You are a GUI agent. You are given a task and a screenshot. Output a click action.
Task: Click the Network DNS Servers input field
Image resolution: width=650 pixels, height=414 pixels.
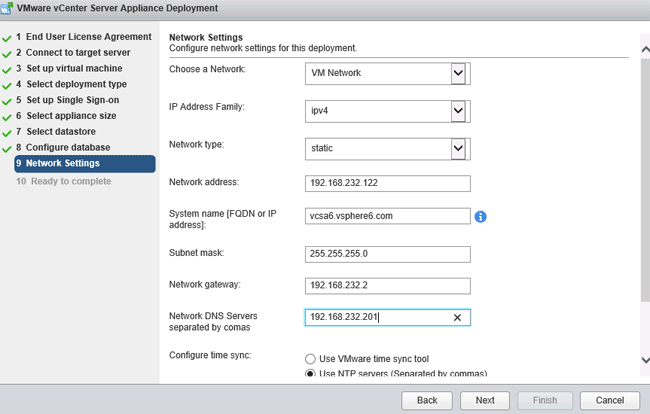tap(388, 317)
